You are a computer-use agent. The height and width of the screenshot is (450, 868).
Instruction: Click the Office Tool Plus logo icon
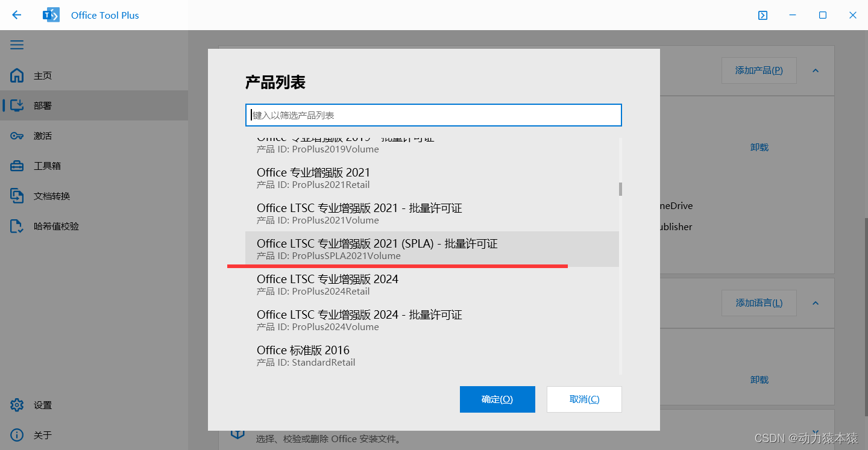(51, 15)
